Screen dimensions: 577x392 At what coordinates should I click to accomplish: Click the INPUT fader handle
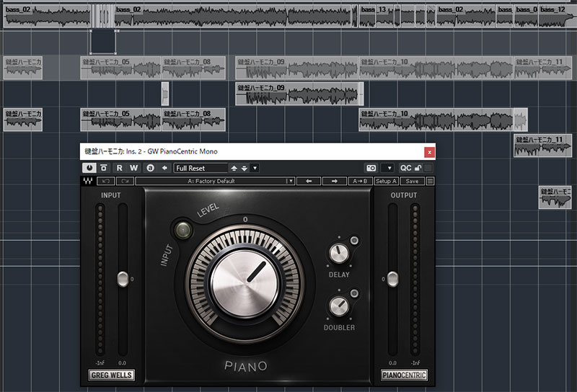(123, 279)
